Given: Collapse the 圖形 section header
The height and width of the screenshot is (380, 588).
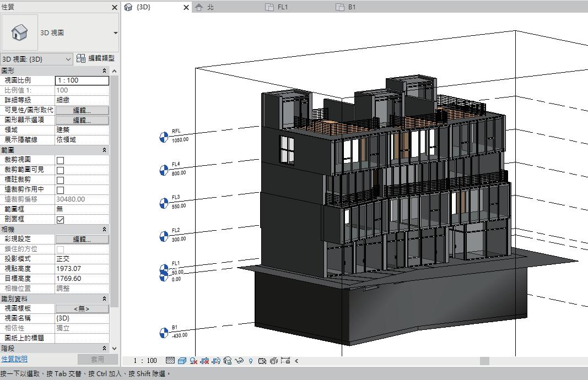Looking at the screenshot, I should click(x=104, y=71).
